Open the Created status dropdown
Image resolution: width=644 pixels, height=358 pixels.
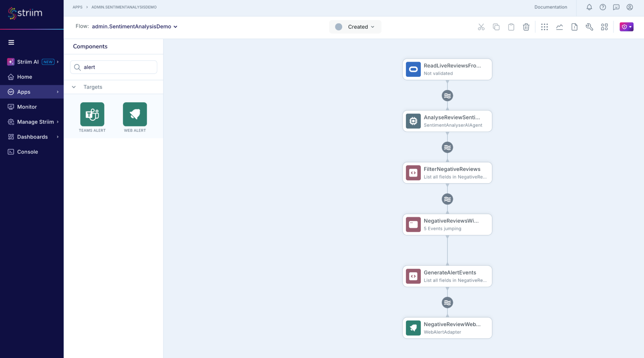click(x=355, y=27)
